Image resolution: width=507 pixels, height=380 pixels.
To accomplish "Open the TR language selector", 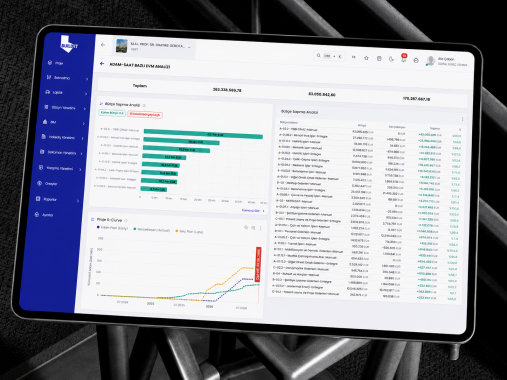I will point(354,57).
